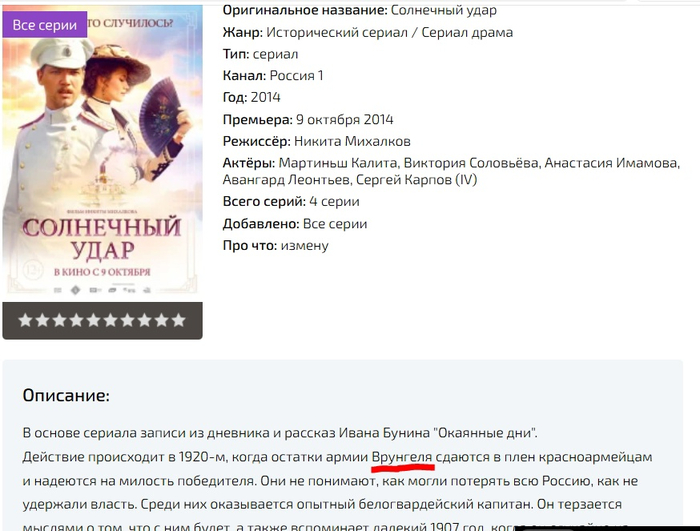
Task: Click the eighth rating star
Action: 145,320
